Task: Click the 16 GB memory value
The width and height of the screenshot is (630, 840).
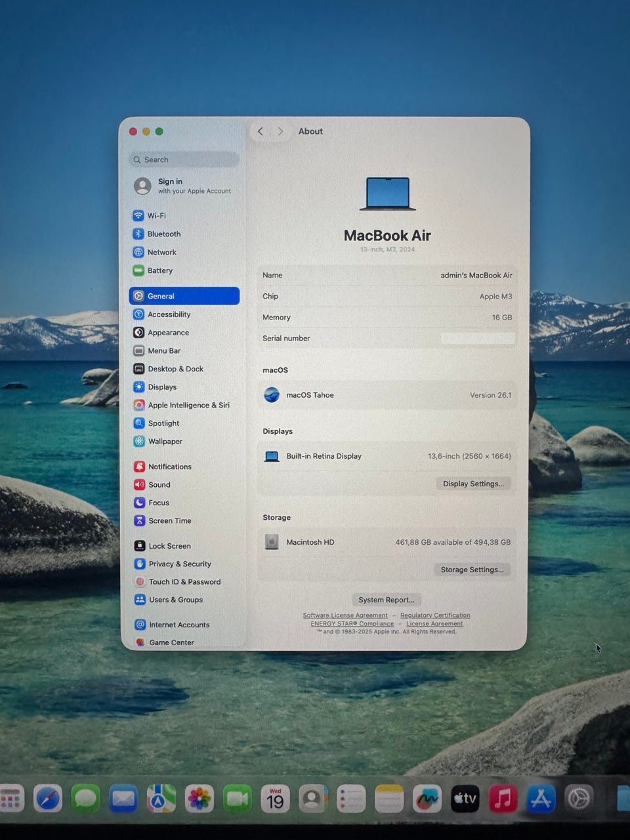Action: 502,318
